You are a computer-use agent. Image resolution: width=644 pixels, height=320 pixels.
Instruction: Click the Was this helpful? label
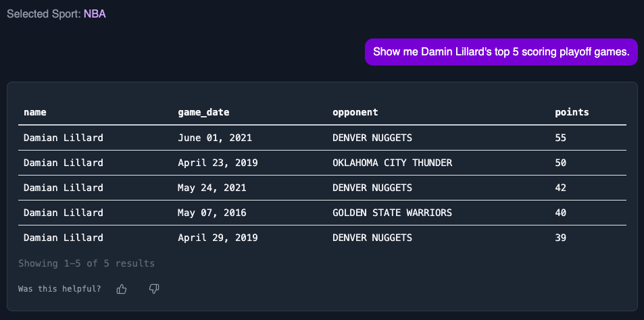point(59,289)
